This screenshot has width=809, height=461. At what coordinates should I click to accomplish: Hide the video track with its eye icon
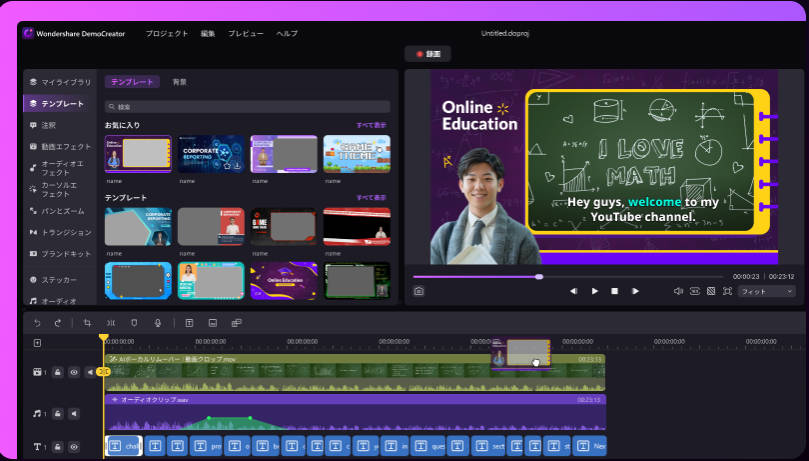click(74, 372)
